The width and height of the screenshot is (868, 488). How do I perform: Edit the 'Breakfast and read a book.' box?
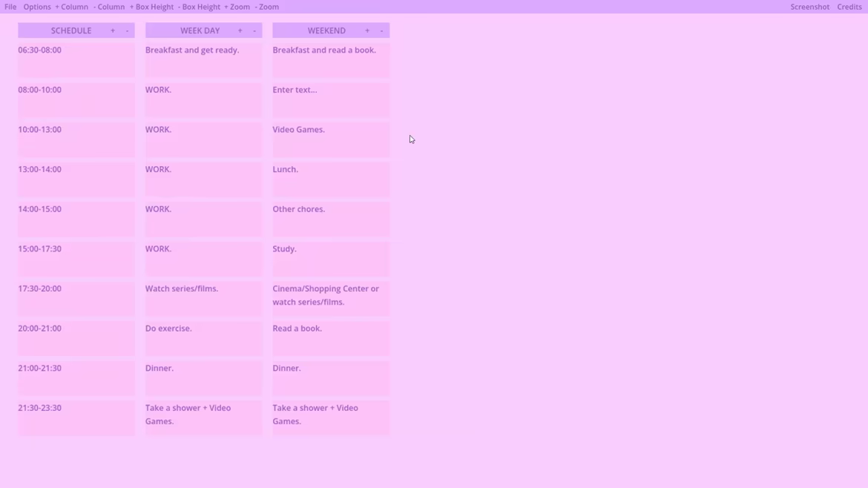[x=331, y=60]
